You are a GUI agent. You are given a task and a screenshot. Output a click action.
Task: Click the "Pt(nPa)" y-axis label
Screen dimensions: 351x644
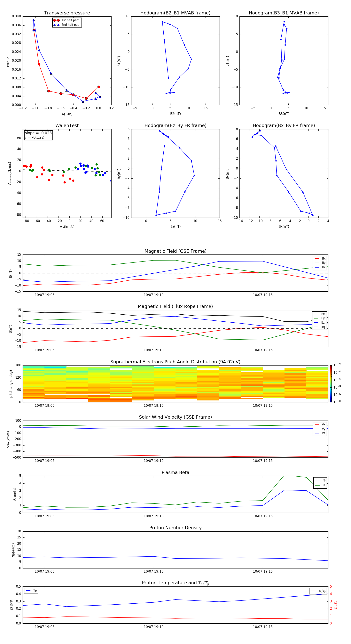(8, 61)
